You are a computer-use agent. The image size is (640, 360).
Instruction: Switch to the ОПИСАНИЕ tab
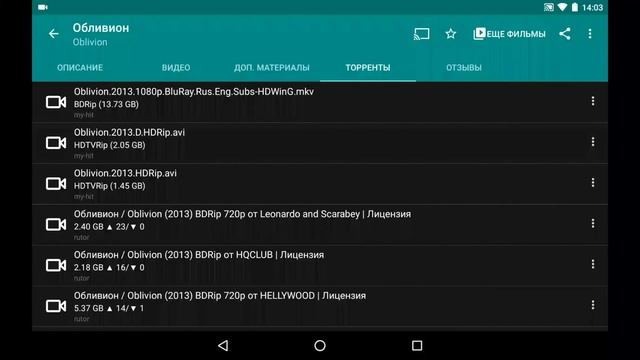pos(80,68)
